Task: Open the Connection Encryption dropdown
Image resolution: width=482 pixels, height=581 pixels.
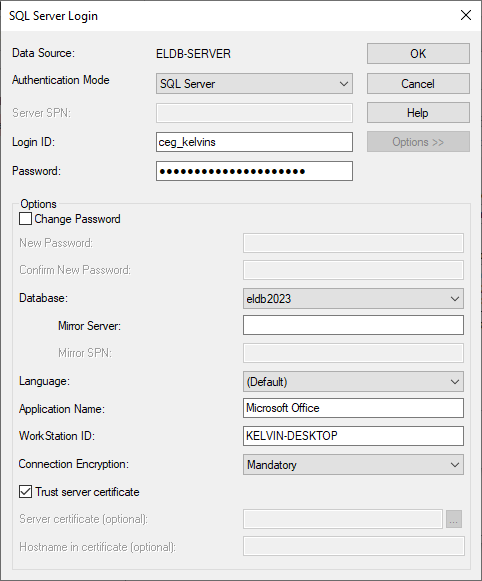Action: [353, 465]
